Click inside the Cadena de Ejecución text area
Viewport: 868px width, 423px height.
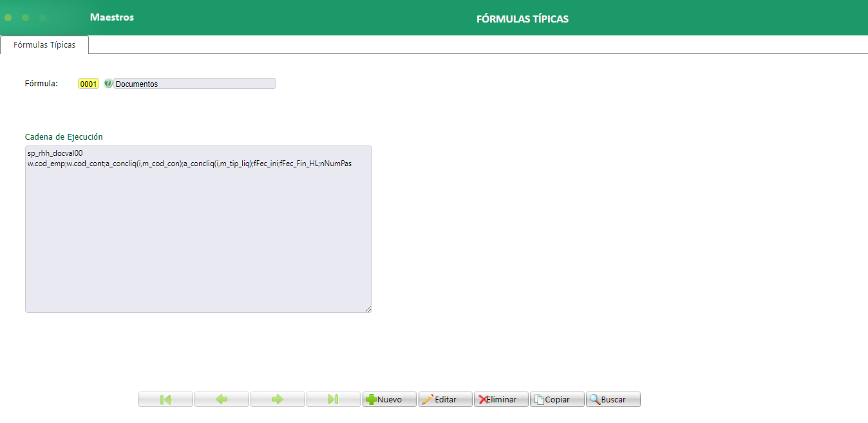(x=198, y=229)
